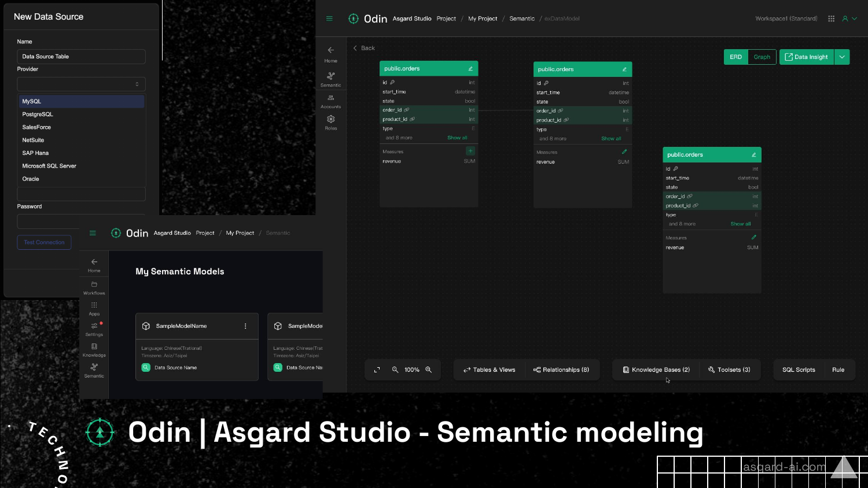
Task: Click Project breadcrumb in ERD window
Action: click(x=446, y=19)
